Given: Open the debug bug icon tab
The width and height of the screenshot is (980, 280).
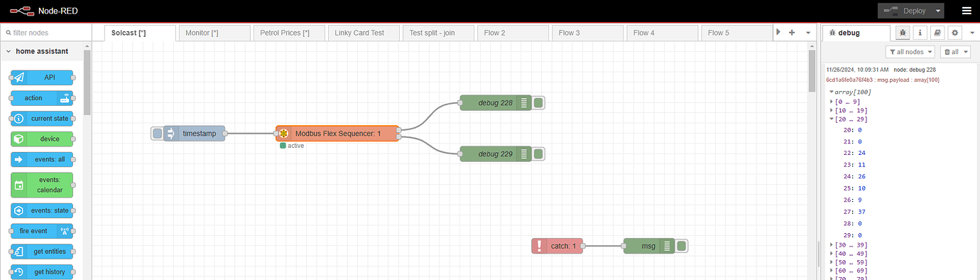Looking at the screenshot, I should [903, 33].
